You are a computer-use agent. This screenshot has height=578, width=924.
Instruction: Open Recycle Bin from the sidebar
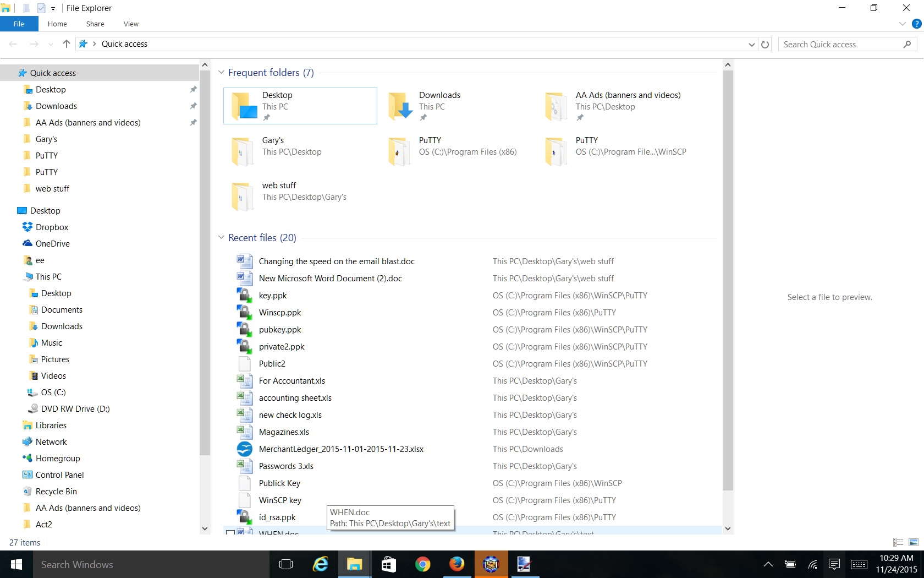pyautogui.click(x=56, y=492)
